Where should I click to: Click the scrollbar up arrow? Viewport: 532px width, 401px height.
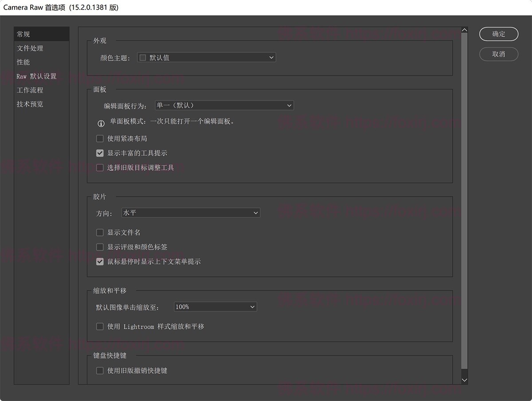coord(464,30)
